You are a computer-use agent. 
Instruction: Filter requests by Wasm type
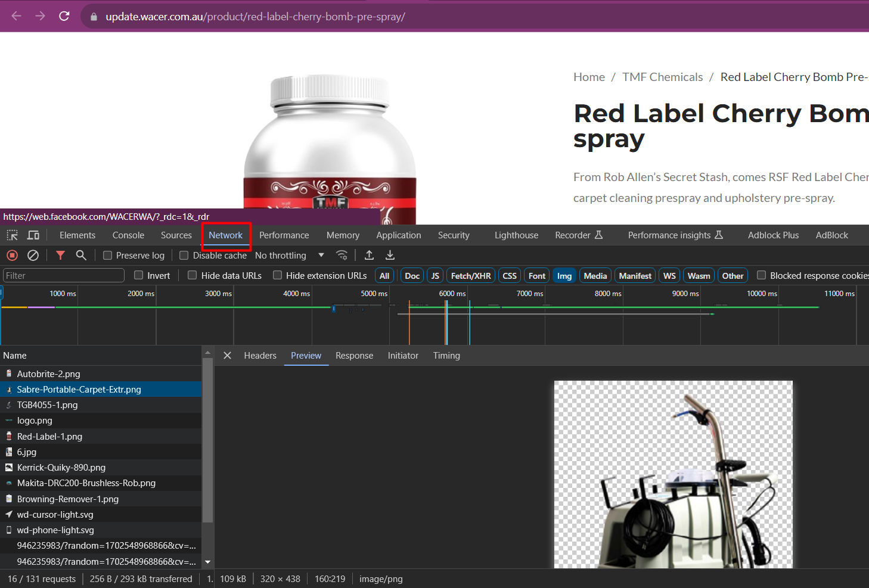pos(699,276)
